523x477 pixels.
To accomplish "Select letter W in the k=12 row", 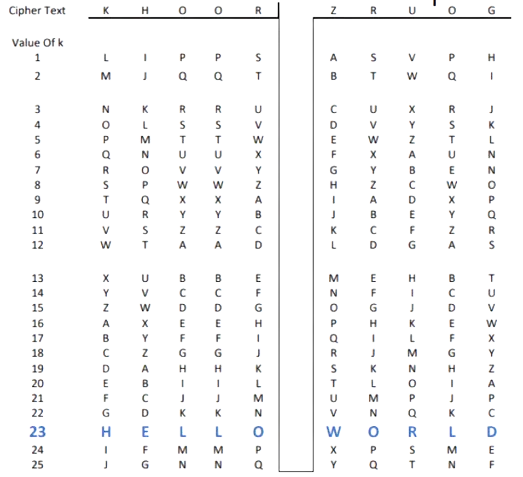I will (106, 245).
